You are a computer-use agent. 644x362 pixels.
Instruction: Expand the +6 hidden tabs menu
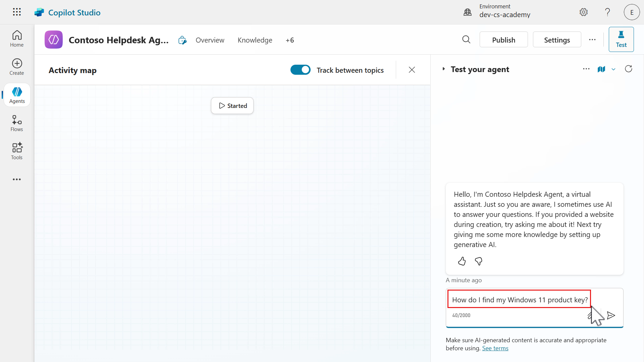(290, 40)
